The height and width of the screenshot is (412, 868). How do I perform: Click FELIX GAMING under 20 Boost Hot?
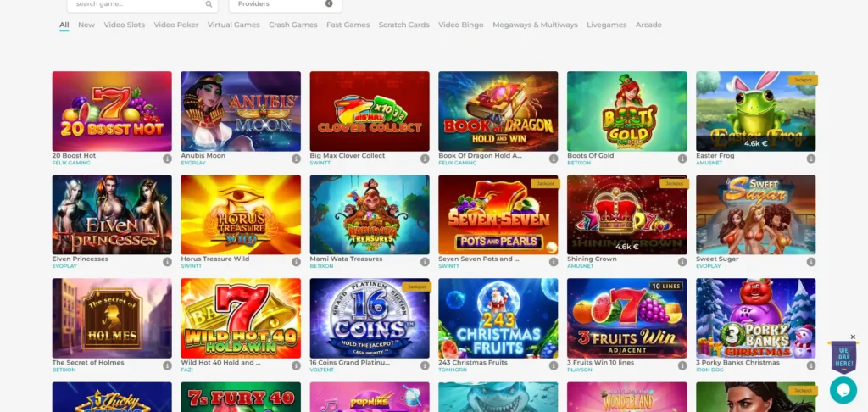[71, 163]
